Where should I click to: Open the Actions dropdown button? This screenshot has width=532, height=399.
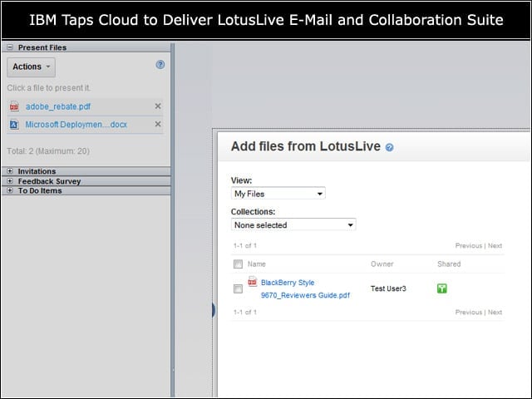coord(32,66)
